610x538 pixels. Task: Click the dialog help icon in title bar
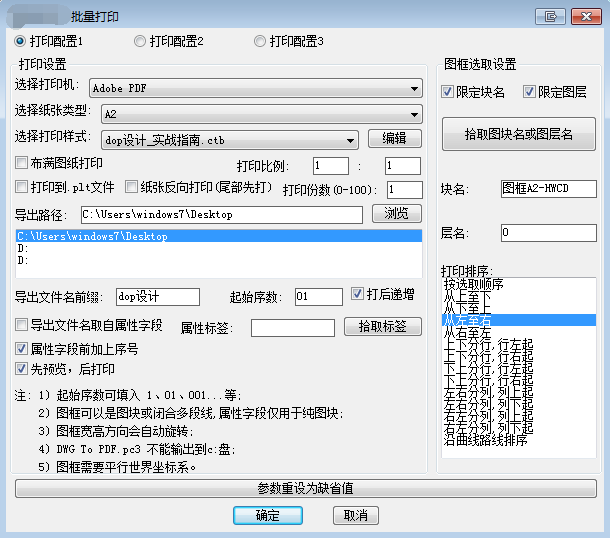coord(549,16)
